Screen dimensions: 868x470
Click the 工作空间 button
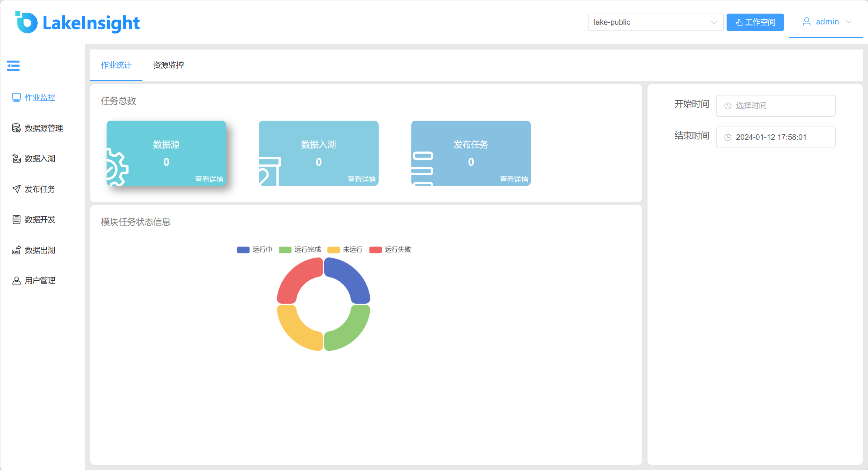[x=755, y=22]
